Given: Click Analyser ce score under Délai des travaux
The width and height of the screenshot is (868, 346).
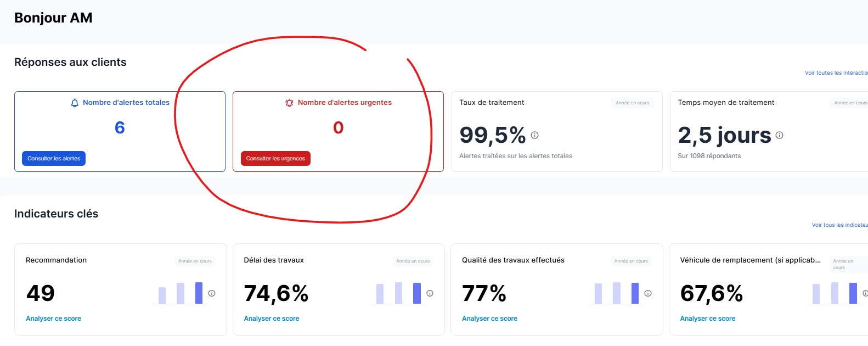Looking at the screenshot, I should 272,319.
